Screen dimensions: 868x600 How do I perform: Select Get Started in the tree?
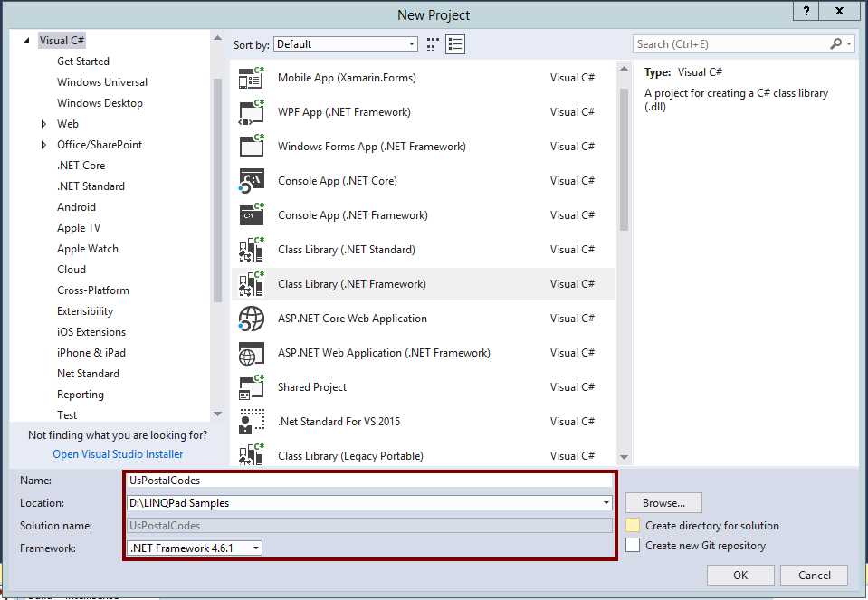tap(83, 62)
